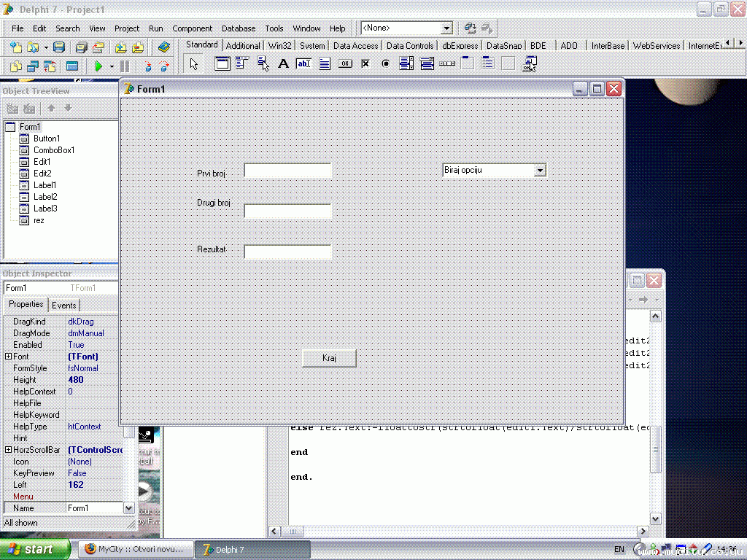The height and width of the screenshot is (560, 747).
Task: Select rez in Object TreeView
Action: [39, 220]
